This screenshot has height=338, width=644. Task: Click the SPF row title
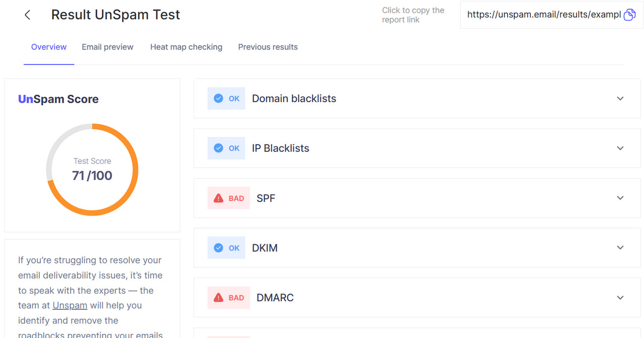[266, 198]
